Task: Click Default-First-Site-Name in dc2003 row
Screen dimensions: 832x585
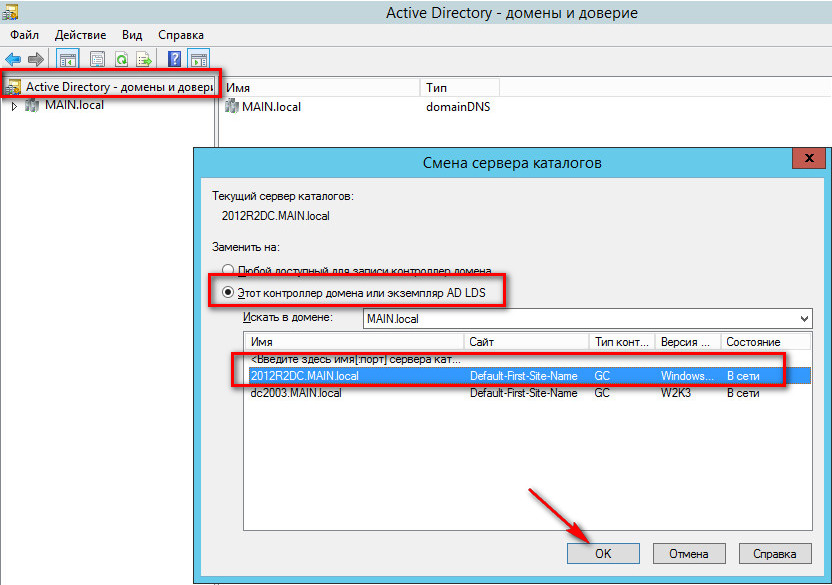Action: (x=523, y=393)
